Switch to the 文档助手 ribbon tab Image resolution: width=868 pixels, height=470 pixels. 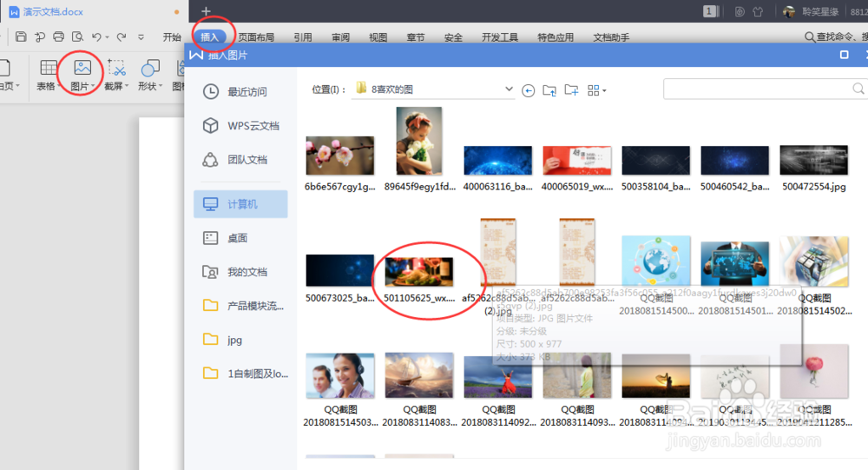[611, 37]
